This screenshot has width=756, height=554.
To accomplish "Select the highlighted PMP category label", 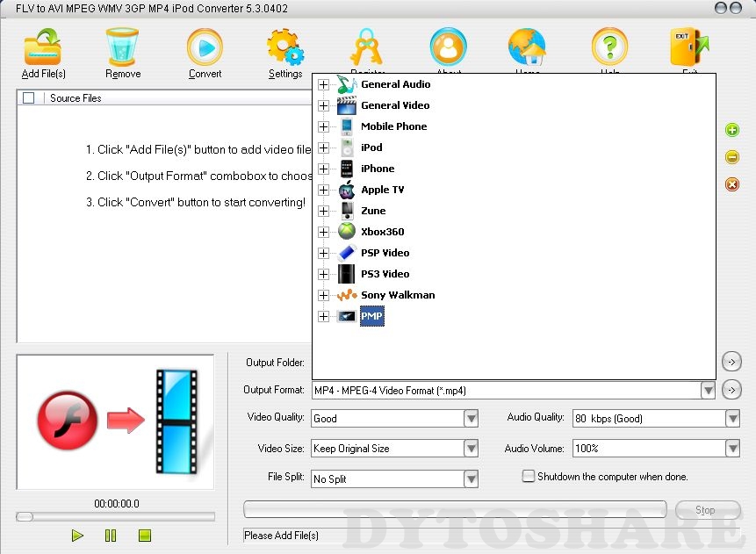I will [x=371, y=316].
